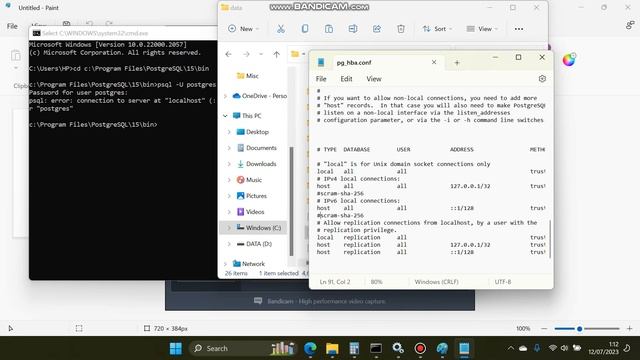
Task: Expand the Desktop folder node
Action: (x=229, y=132)
